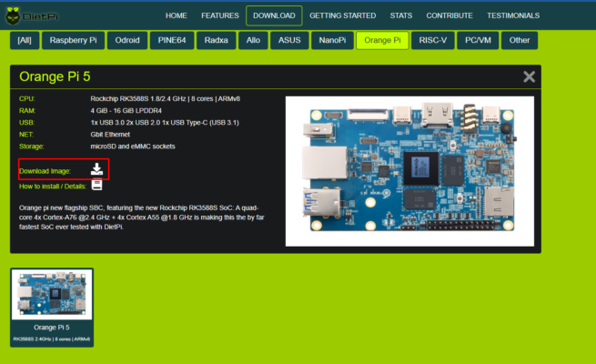Open the TESTIMONIALS menu item
Image resolution: width=596 pixels, height=364 pixels.
pyautogui.click(x=513, y=15)
